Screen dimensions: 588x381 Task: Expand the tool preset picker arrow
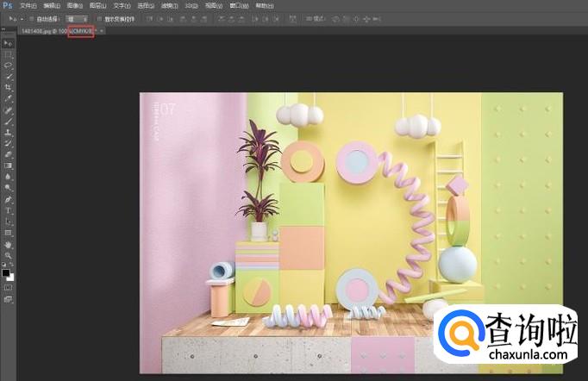click(21, 18)
